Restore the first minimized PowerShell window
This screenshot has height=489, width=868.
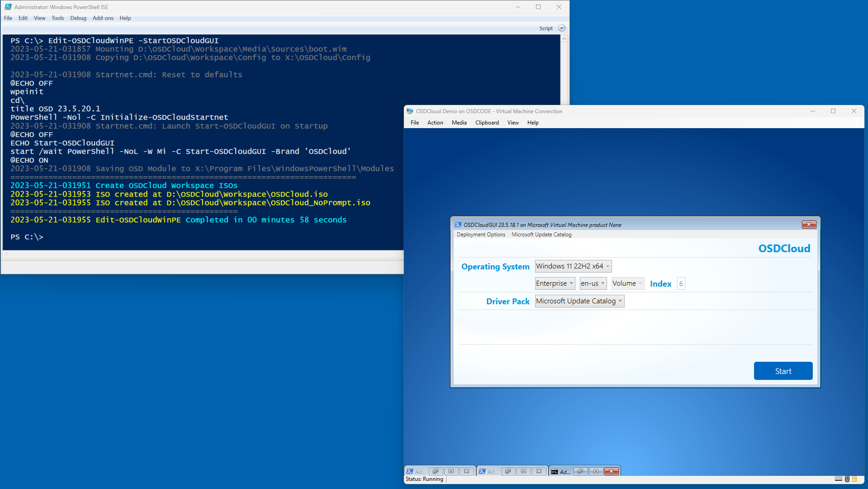point(436,471)
